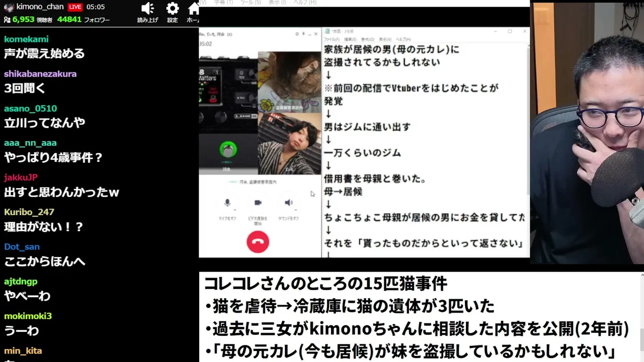Click chat username shikabanezakura
The width and height of the screenshot is (644, 362).
pyautogui.click(x=40, y=74)
